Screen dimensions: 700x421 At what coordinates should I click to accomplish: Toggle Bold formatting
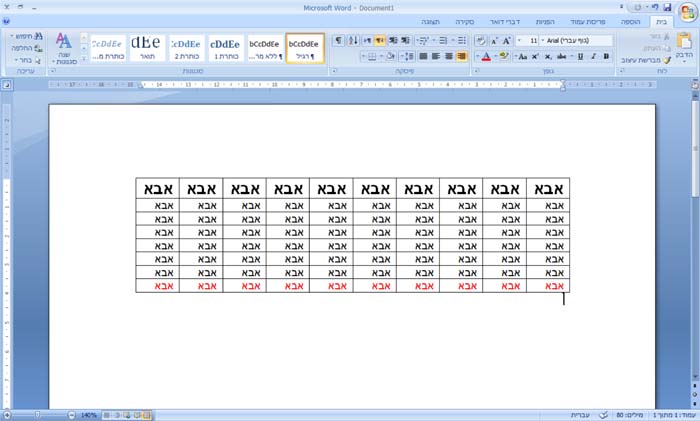tap(606, 56)
